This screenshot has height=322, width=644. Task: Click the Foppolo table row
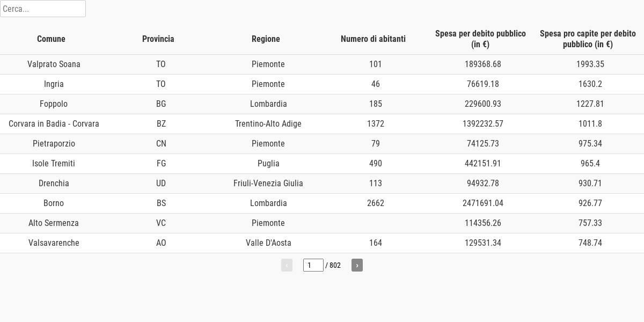(x=322, y=104)
